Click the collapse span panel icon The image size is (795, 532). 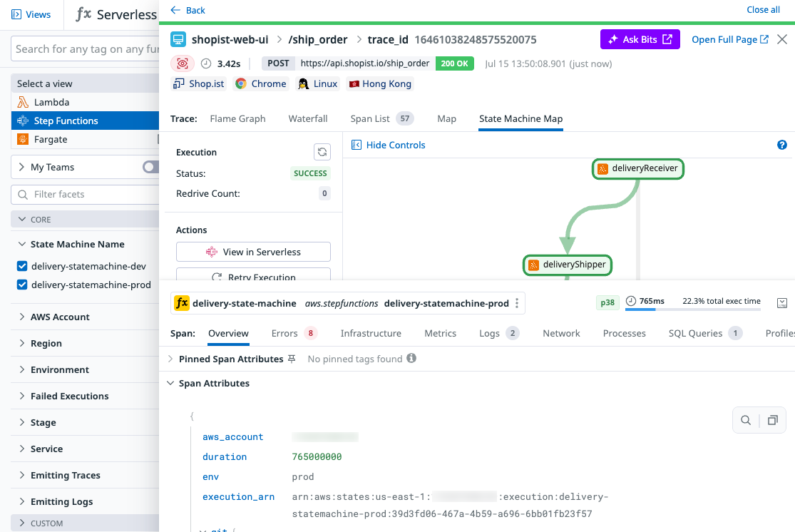point(782,303)
